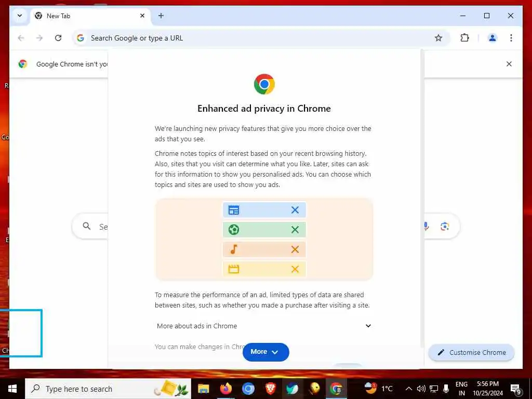Screen dimensions: 532x399
Task: Bookmark this tab with the star icon
Action: (438, 38)
